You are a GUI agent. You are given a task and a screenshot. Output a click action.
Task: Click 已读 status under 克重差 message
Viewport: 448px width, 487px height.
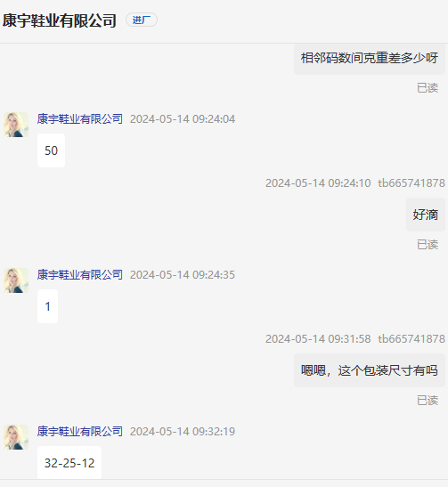428,88
